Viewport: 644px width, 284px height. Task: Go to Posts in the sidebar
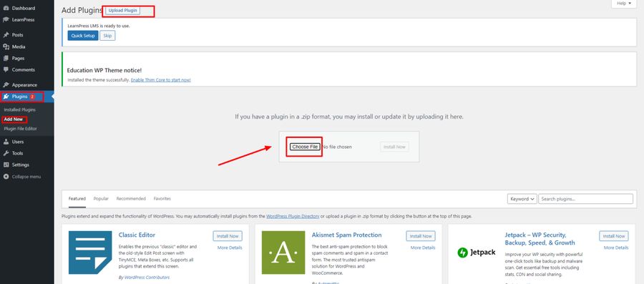[x=18, y=35]
